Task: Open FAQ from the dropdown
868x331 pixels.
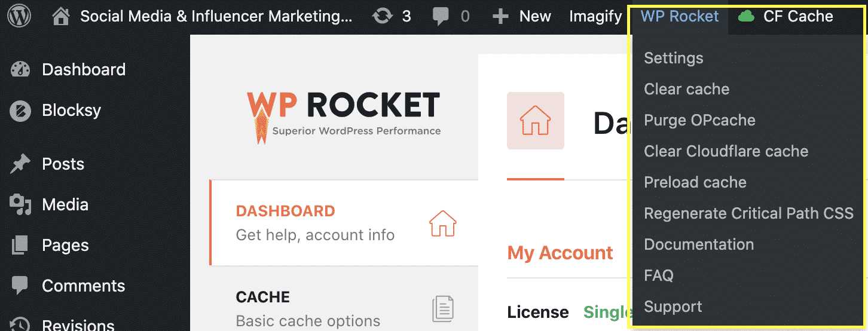Action: (x=659, y=275)
